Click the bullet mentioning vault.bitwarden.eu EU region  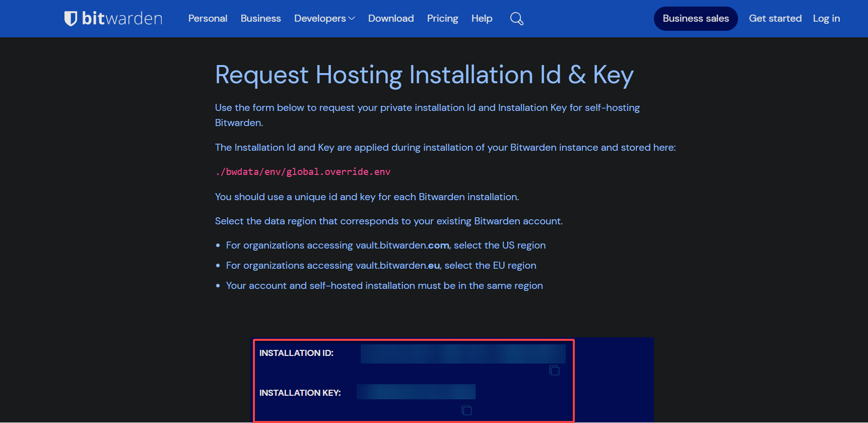(x=381, y=266)
